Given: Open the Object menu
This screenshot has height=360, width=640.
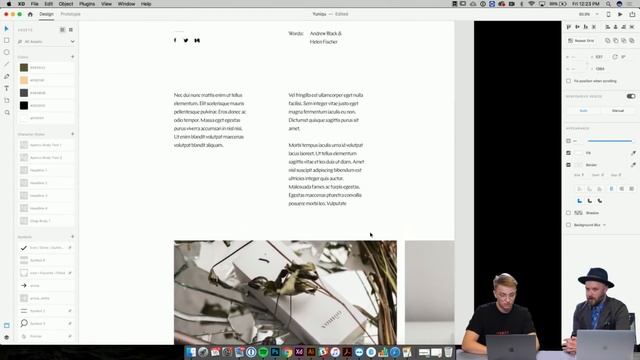Looking at the screenshot, I should (66, 4).
